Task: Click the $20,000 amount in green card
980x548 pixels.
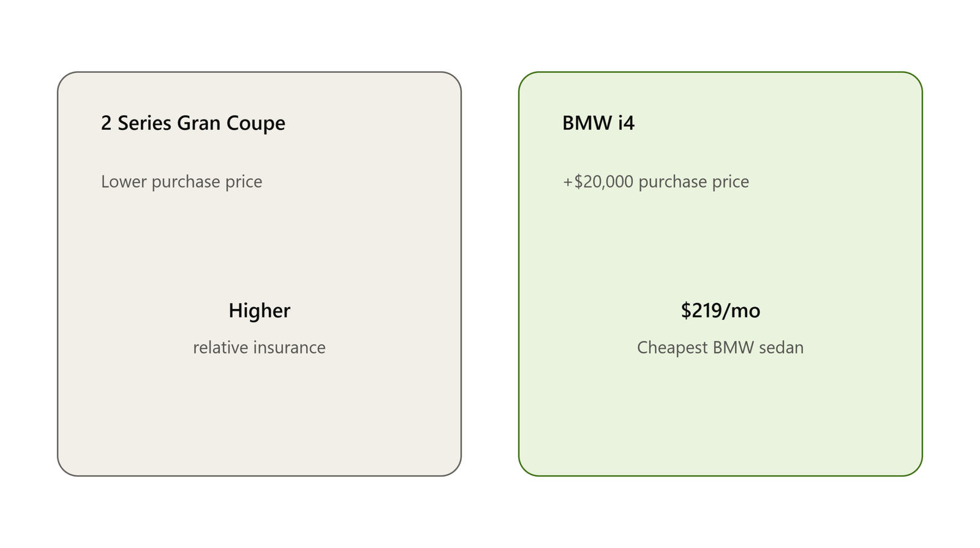Action: (x=603, y=181)
